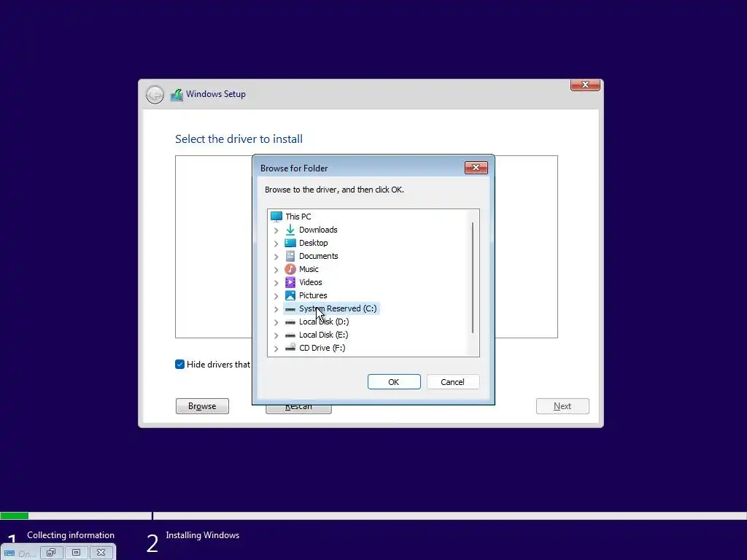747x560 pixels.
Task: Select the Pictures folder icon
Action: click(290, 295)
